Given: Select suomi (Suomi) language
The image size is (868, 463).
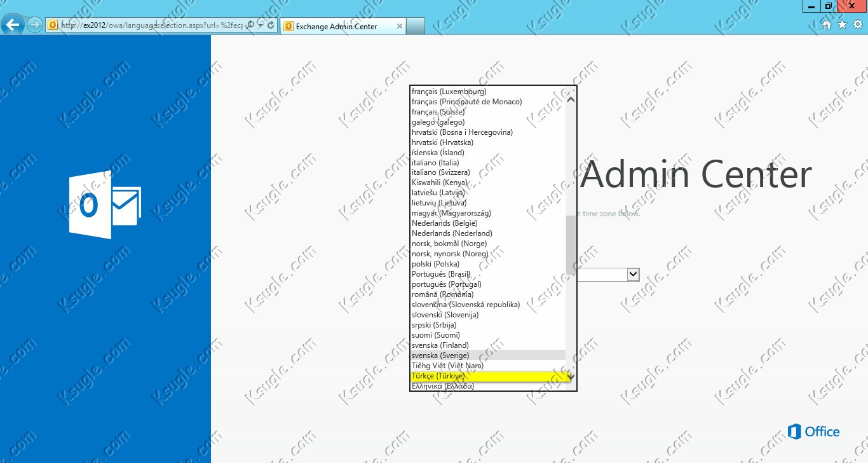Looking at the screenshot, I should pos(488,335).
